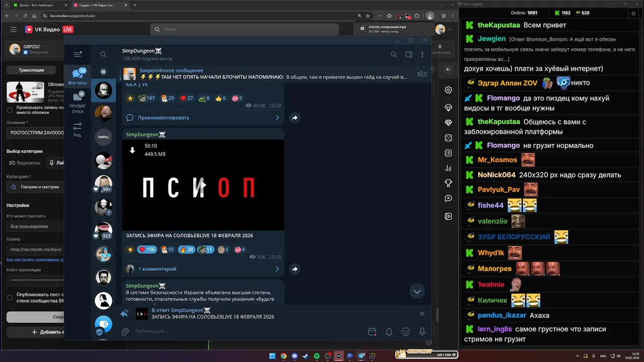Viewport: 644px width, 362px height.
Task: Reload the browser page
Action: pyautogui.click(x=24, y=16)
